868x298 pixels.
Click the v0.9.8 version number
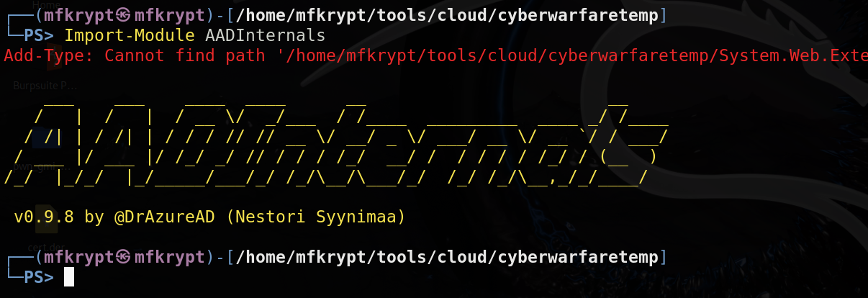44,217
